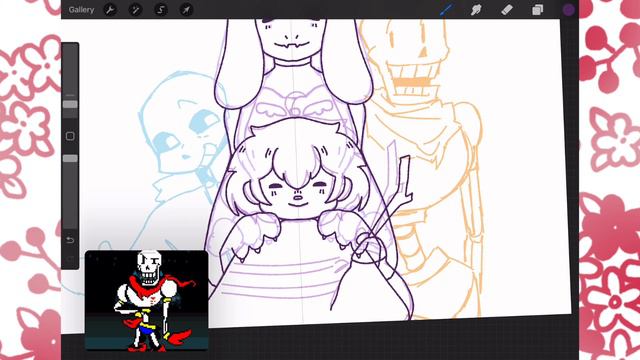This screenshot has height=360, width=640.
Task: Open the Adjustments magic wand menu
Action: (x=135, y=10)
